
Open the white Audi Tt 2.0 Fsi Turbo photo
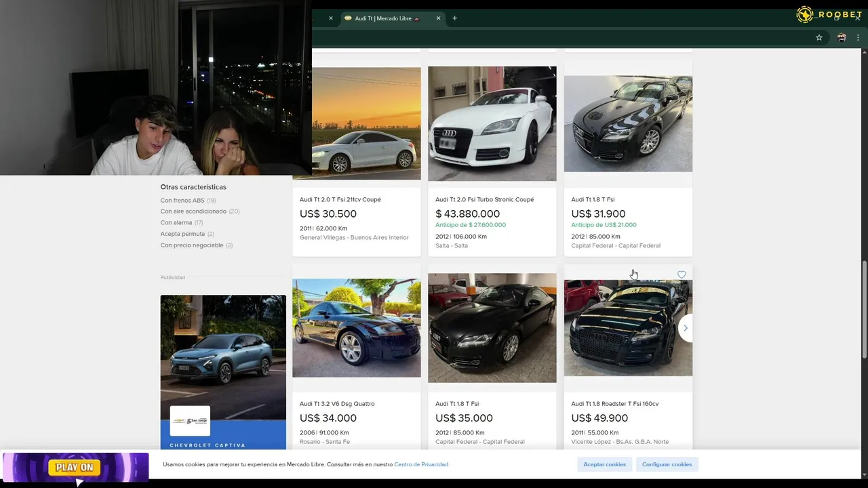coord(492,124)
